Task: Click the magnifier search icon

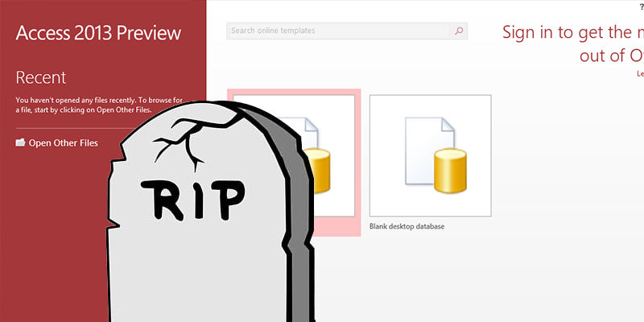Action: point(459,31)
